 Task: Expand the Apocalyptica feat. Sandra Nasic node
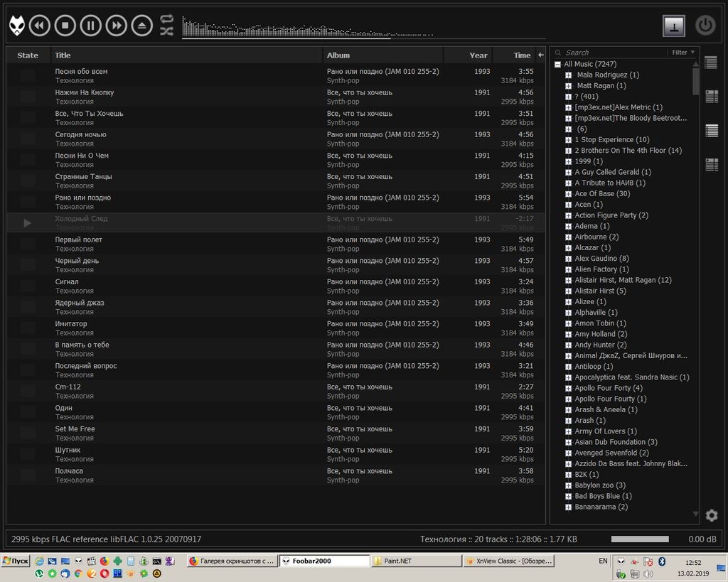[569, 377]
